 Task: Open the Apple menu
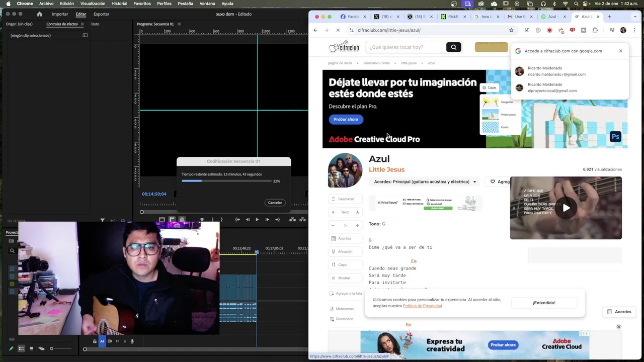pos(8,4)
